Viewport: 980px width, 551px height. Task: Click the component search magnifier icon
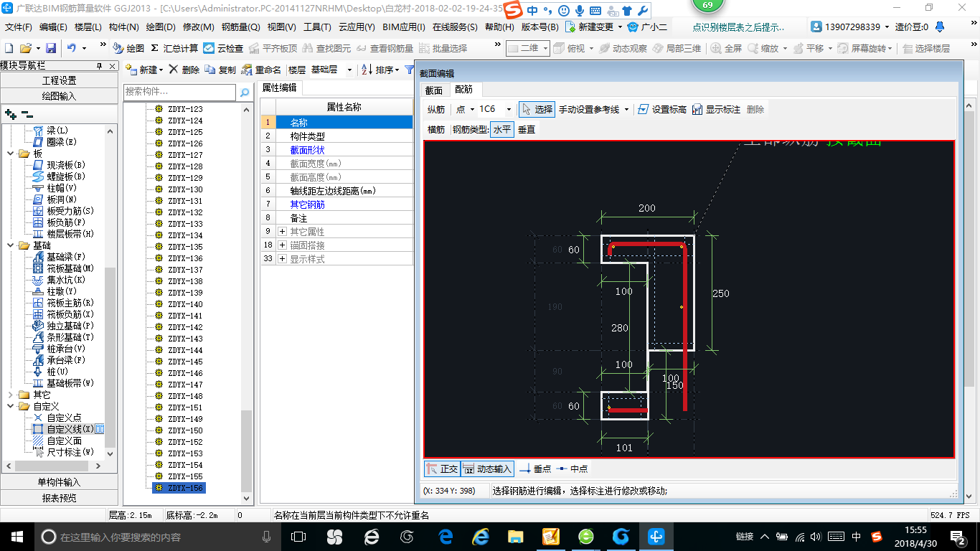[245, 92]
